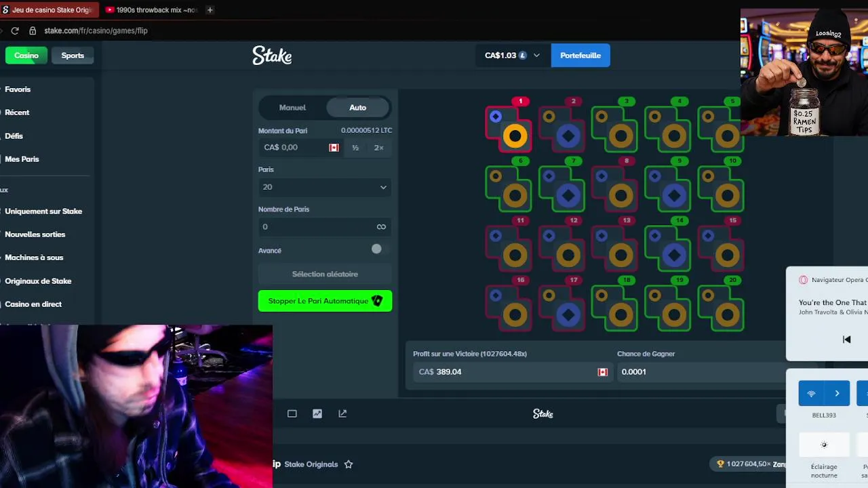Open Casino en direct category
868x488 pixels.
pyautogui.click(x=33, y=304)
